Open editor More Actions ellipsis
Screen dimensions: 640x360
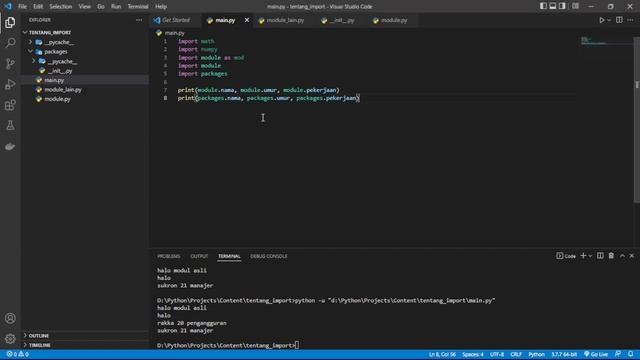[630, 20]
